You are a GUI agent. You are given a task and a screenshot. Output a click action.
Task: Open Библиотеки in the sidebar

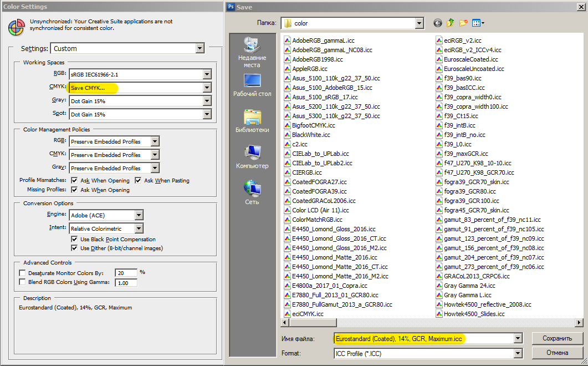252,121
